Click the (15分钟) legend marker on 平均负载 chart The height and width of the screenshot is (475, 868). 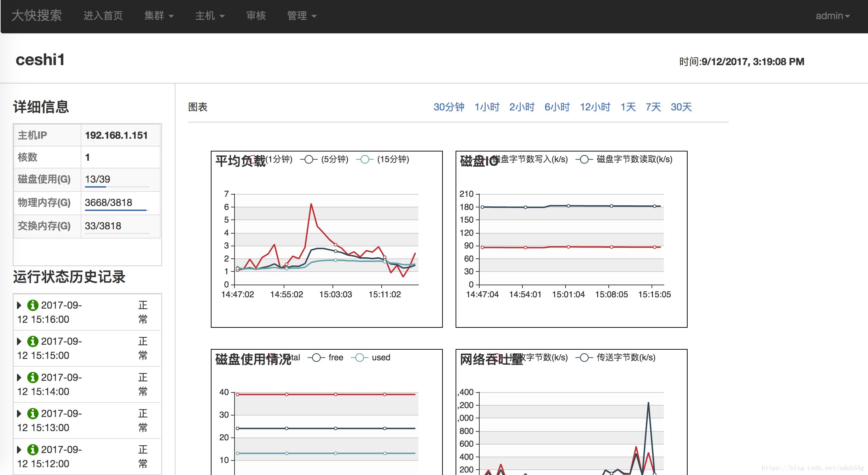tap(364, 159)
